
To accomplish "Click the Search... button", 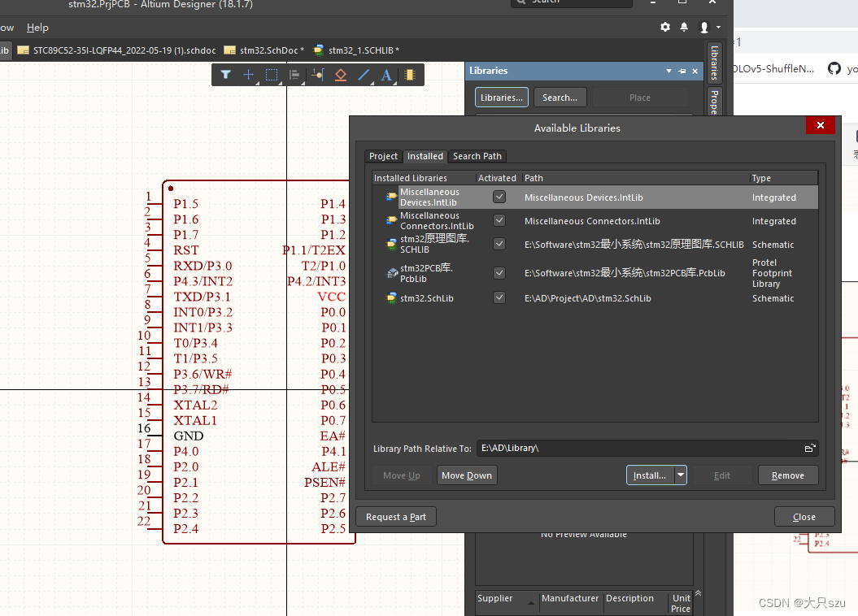I will coord(560,98).
